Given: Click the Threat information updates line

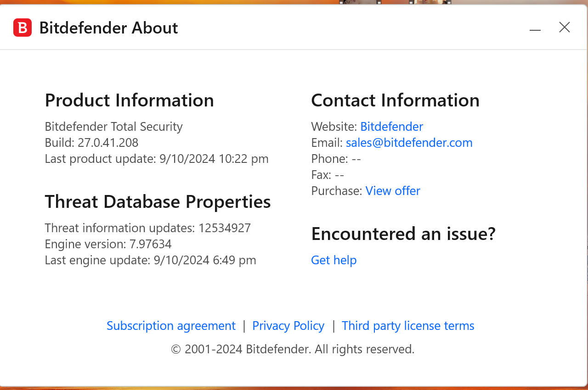Looking at the screenshot, I should 147,228.
